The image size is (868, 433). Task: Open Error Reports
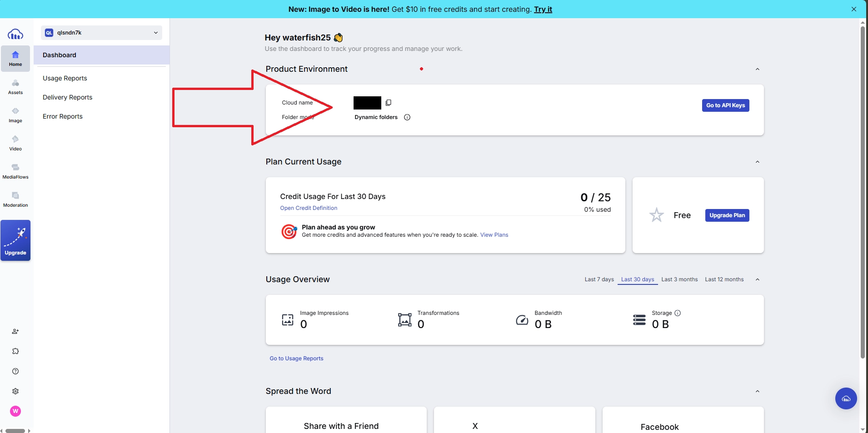click(63, 116)
